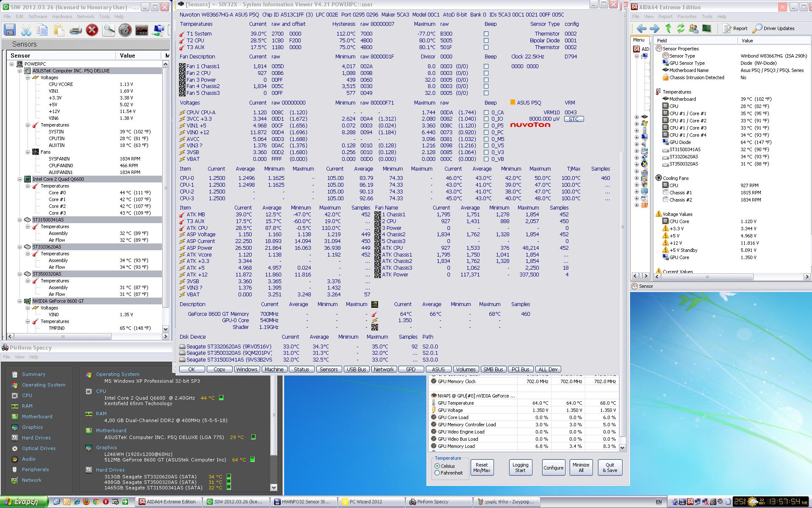This screenshot has width=812, height=508.
Task: Click the green monitor icon in AIDA64 toolbar
Action: (707, 28)
